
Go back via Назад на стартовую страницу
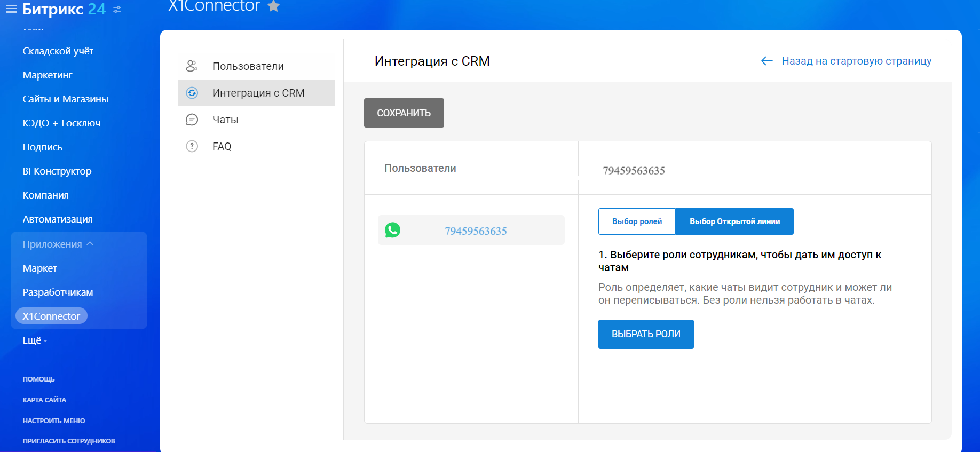coord(856,61)
